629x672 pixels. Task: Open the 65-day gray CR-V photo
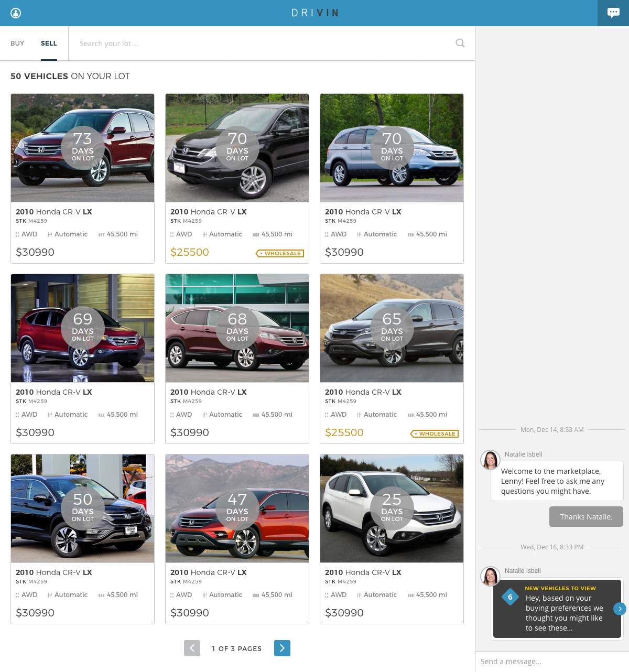click(x=392, y=328)
